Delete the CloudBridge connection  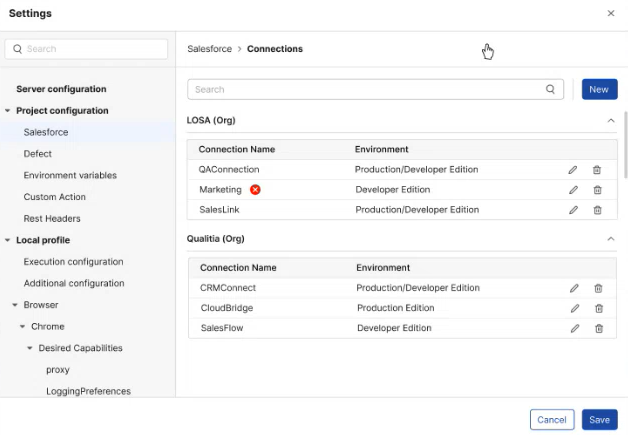point(598,308)
